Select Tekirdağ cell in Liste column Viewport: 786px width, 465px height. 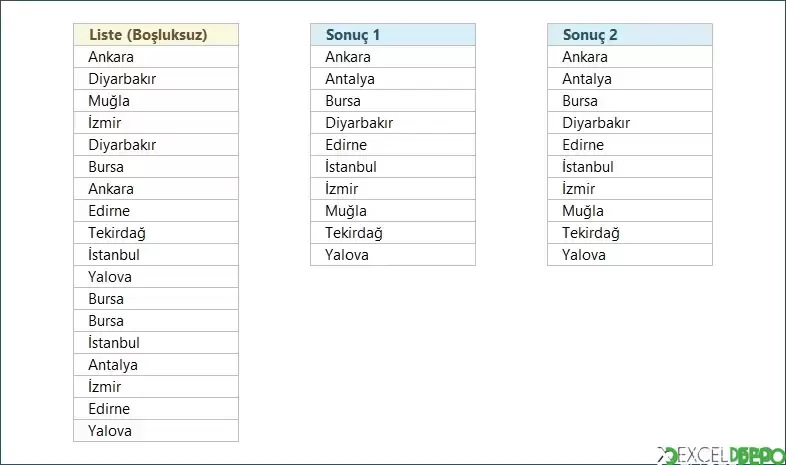point(156,232)
